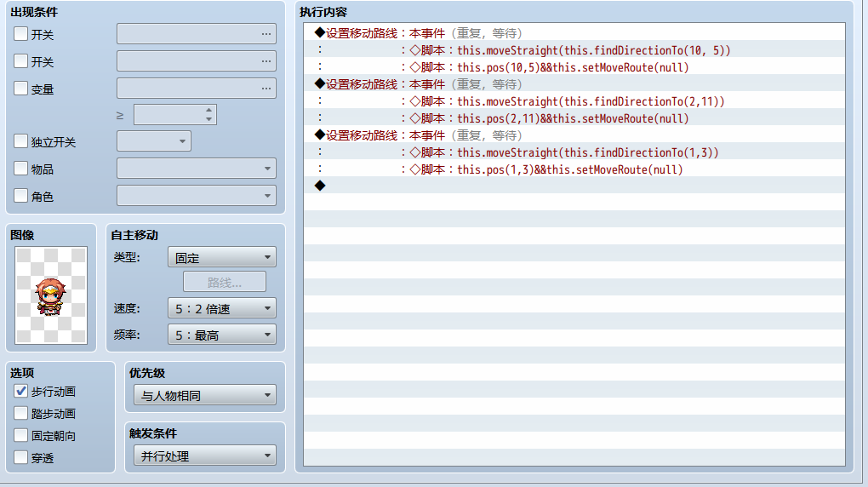
Task: Click the disabled 路线... button
Action: point(225,282)
